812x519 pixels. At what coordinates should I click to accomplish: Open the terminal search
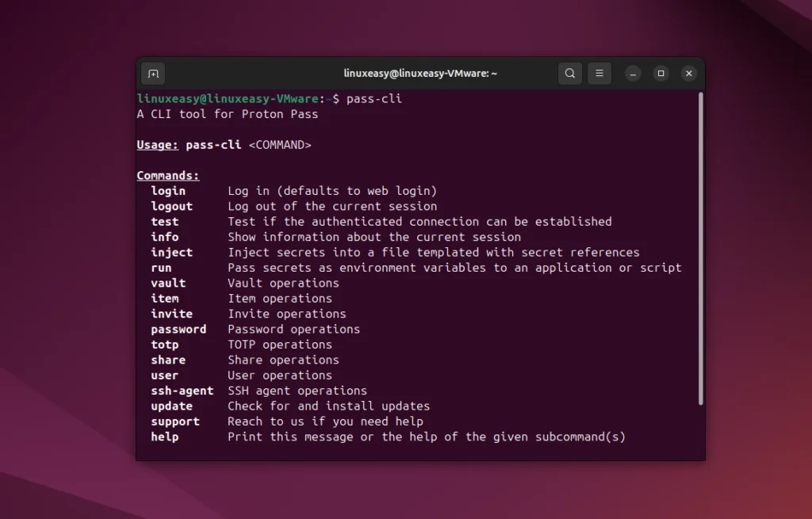coord(569,73)
